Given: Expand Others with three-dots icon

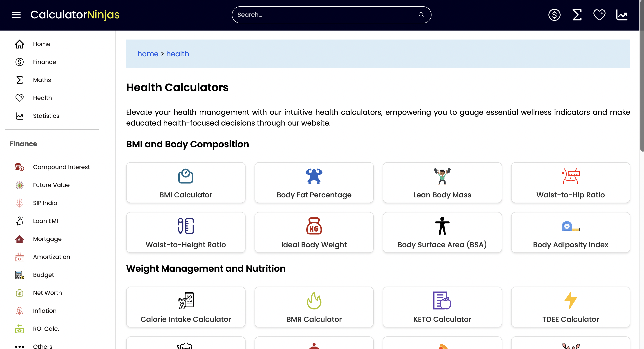Looking at the screenshot, I should pyautogui.click(x=20, y=347).
